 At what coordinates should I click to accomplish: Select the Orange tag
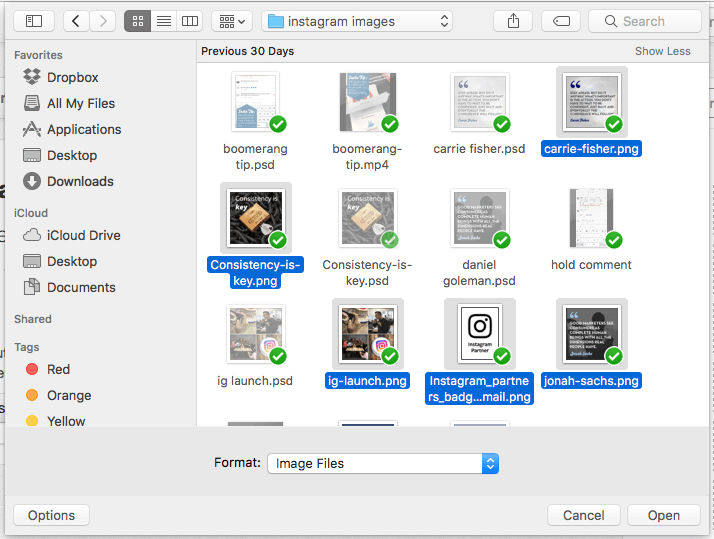click(x=69, y=395)
